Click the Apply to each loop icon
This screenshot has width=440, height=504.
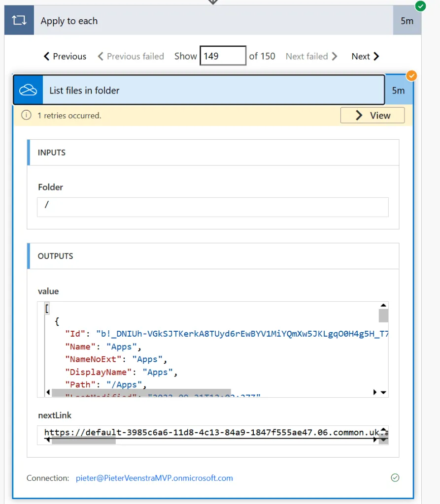tap(19, 20)
